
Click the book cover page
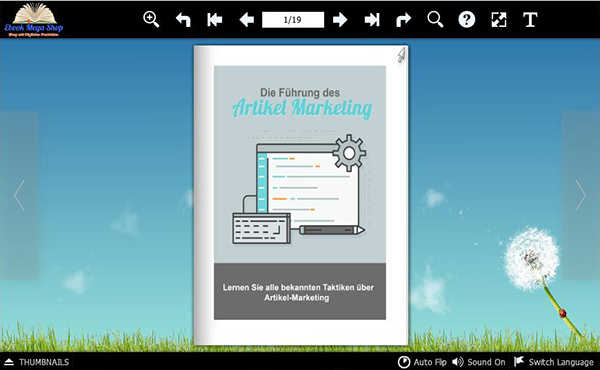click(x=301, y=195)
